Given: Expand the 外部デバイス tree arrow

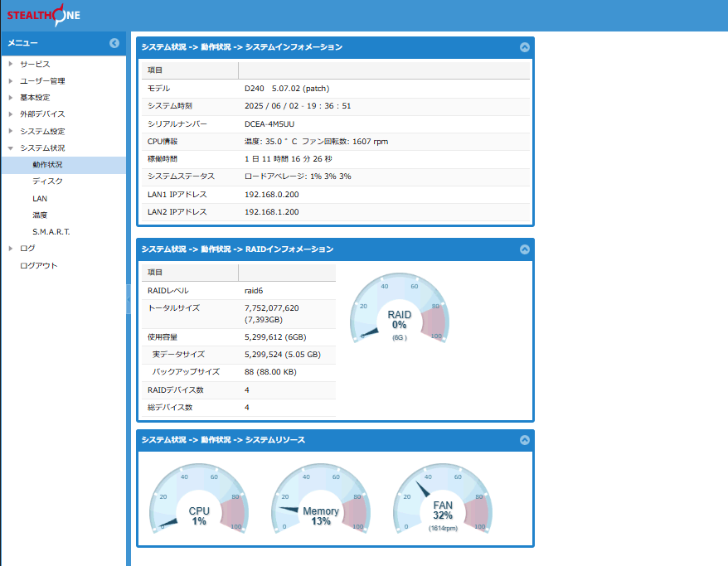Looking at the screenshot, I should tap(11, 114).
